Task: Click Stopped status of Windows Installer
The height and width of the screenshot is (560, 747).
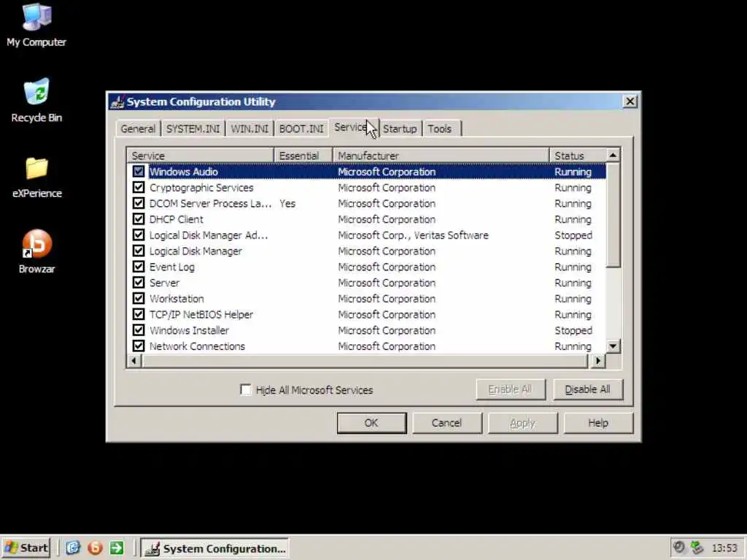Action: 573,330
